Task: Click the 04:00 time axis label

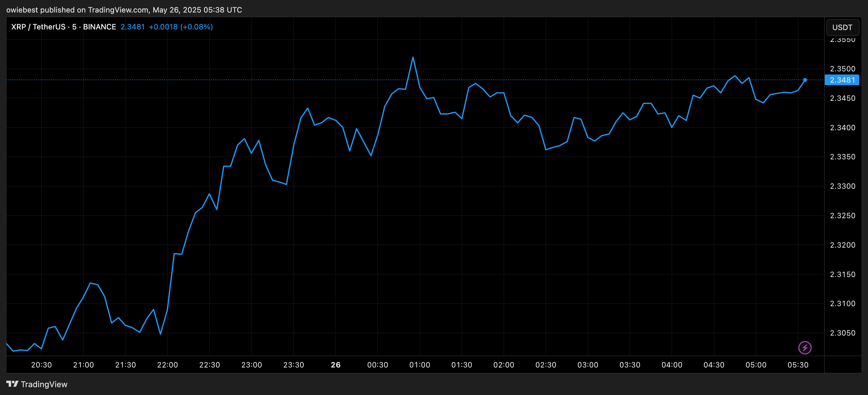Action: click(x=672, y=365)
